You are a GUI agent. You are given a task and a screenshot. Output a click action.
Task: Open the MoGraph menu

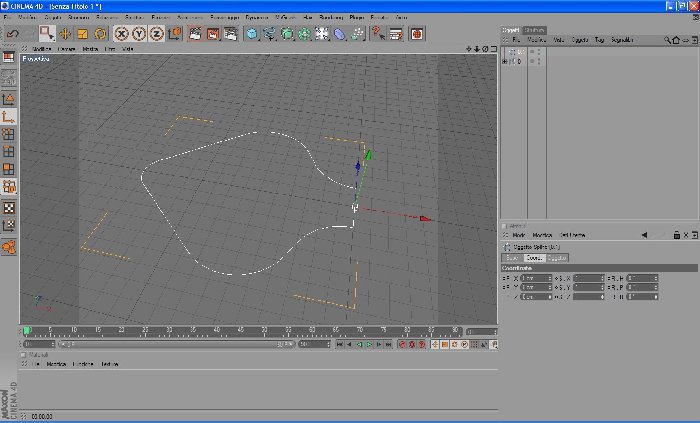(285, 17)
